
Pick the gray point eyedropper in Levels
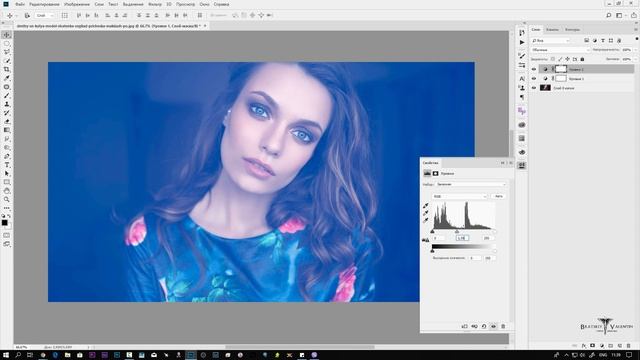[426, 213]
